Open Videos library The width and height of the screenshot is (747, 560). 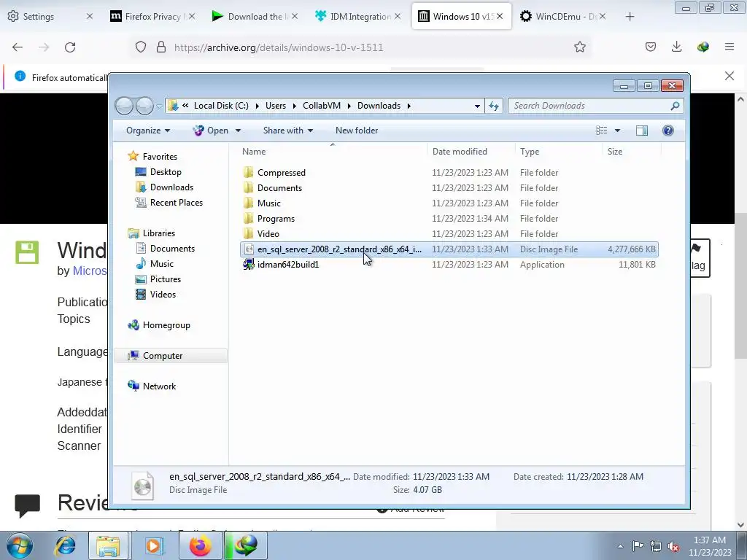point(163,295)
